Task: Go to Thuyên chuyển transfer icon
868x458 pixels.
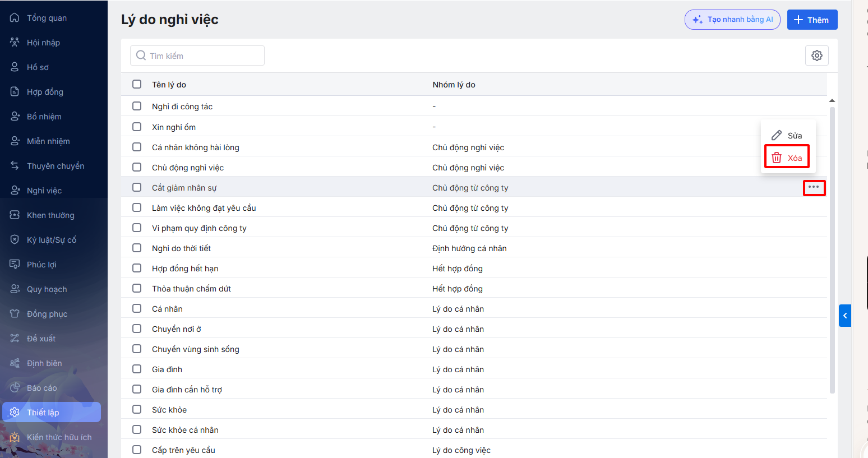Action: (x=15, y=166)
